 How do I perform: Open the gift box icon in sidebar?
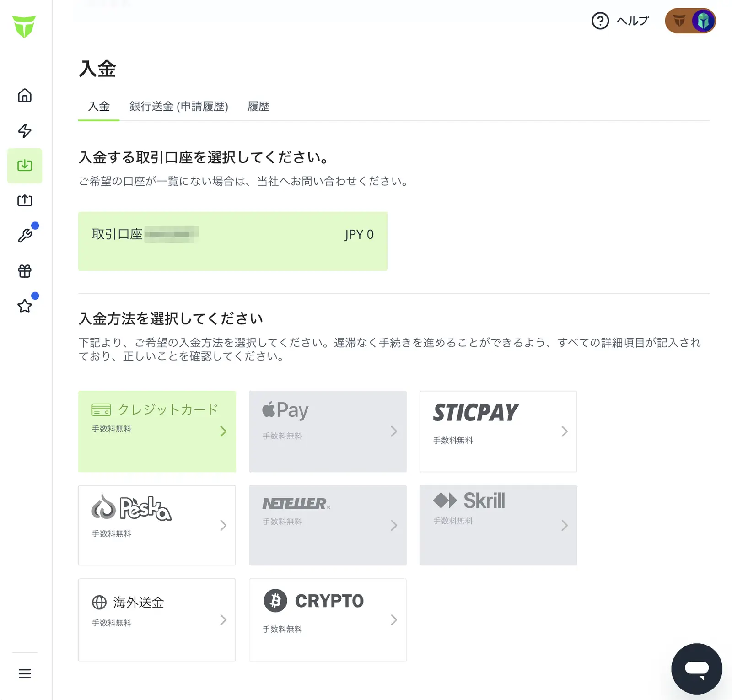pos(25,271)
